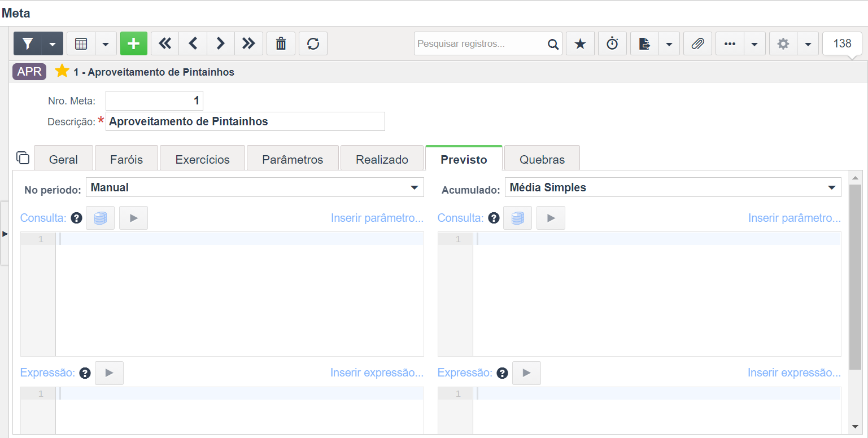
Task: Delete the current record with the trash icon
Action: click(281, 43)
